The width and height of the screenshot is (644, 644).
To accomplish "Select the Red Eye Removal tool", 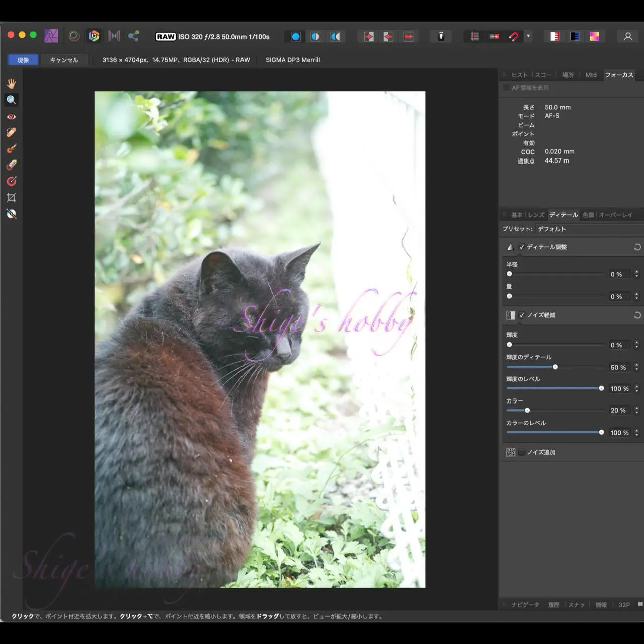I will [11, 116].
